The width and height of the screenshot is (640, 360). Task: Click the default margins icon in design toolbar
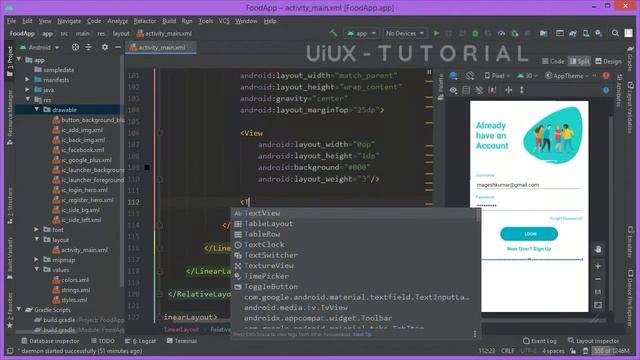[x=493, y=90]
